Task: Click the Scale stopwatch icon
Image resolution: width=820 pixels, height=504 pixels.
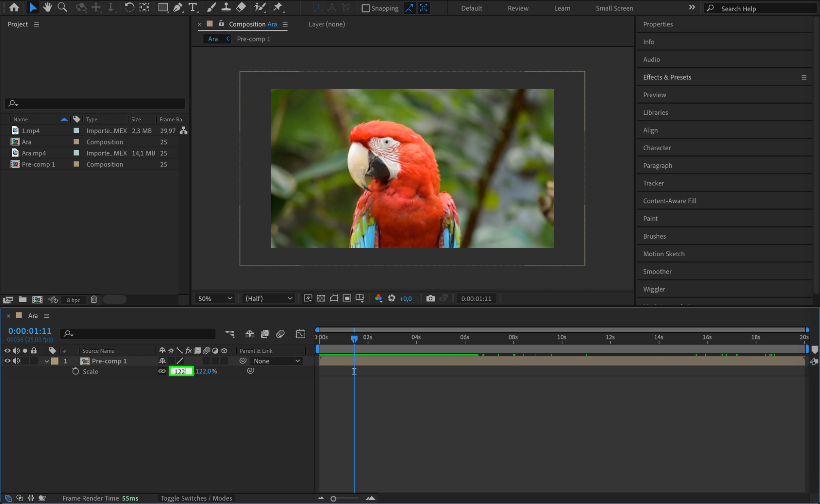Action: pos(75,371)
